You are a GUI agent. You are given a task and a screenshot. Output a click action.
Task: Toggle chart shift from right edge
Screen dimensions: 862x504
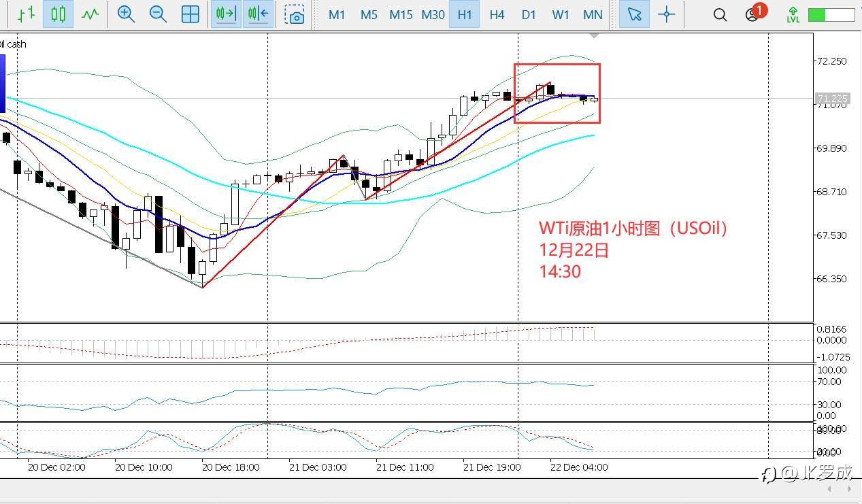coord(258,14)
